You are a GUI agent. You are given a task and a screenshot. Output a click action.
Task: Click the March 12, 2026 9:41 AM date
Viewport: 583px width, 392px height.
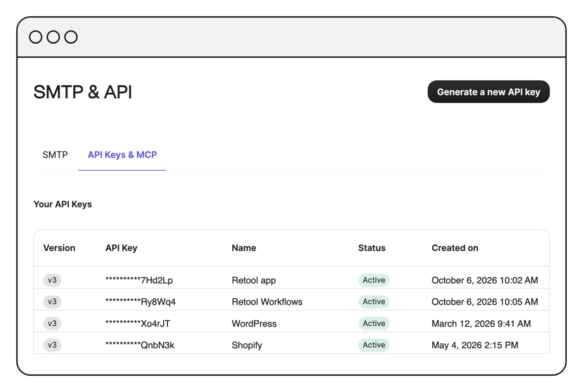(x=481, y=324)
